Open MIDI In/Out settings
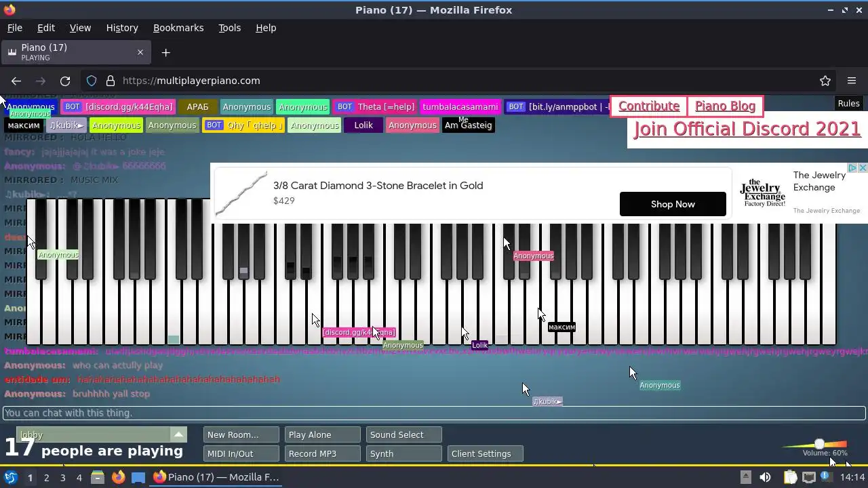This screenshot has height=488, width=868. pos(241,453)
